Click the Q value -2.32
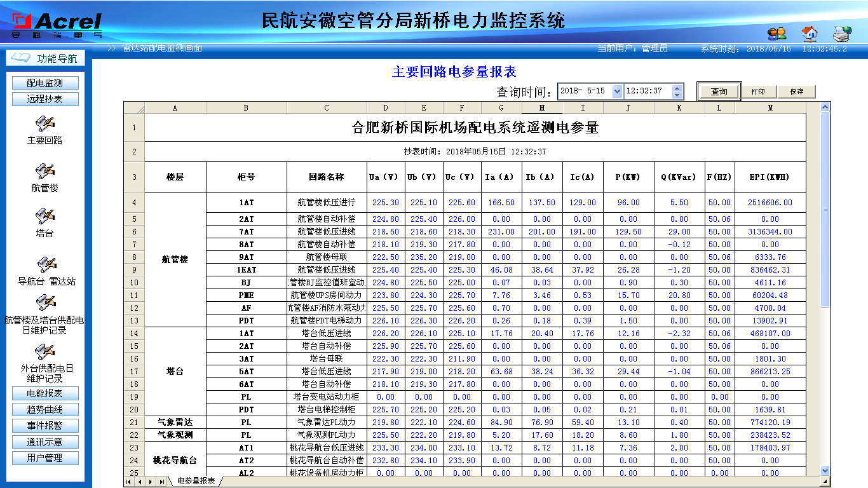Screen dimensions: 868x488 tap(679, 333)
